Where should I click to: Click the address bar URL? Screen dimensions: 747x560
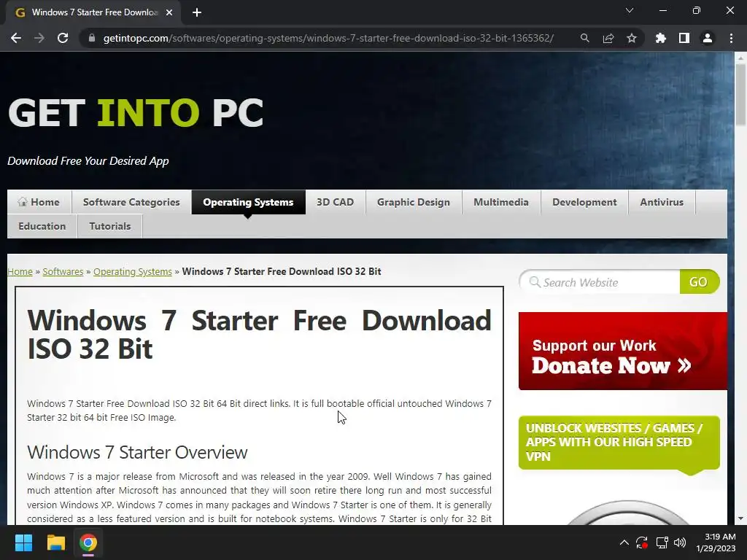pos(328,38)
